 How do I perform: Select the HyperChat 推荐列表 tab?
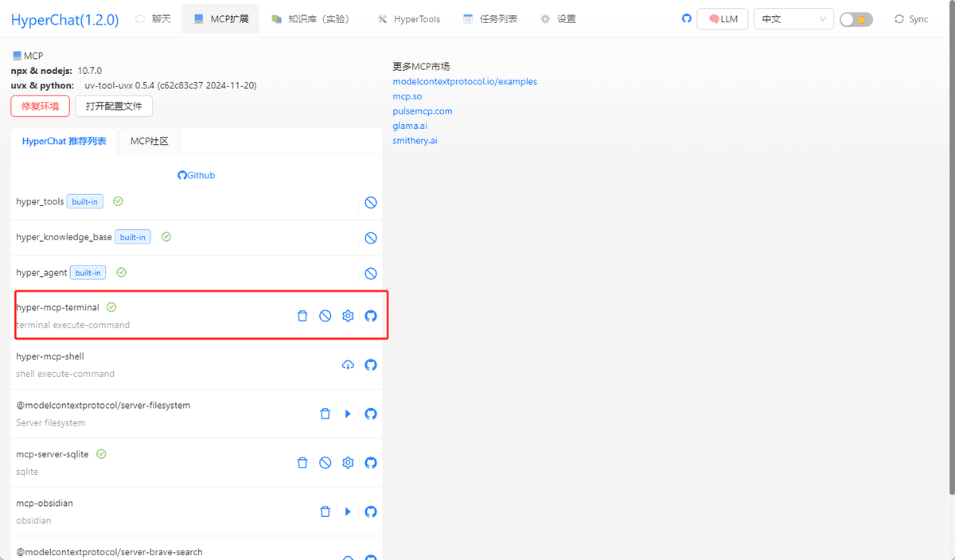(x=64, y=142)
